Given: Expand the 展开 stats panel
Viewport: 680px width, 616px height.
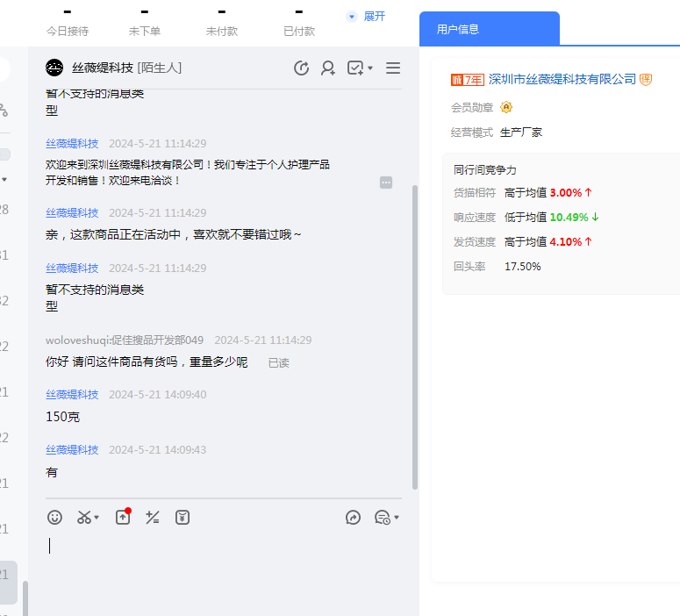Looking at the screenshot, I should [367, 17].
